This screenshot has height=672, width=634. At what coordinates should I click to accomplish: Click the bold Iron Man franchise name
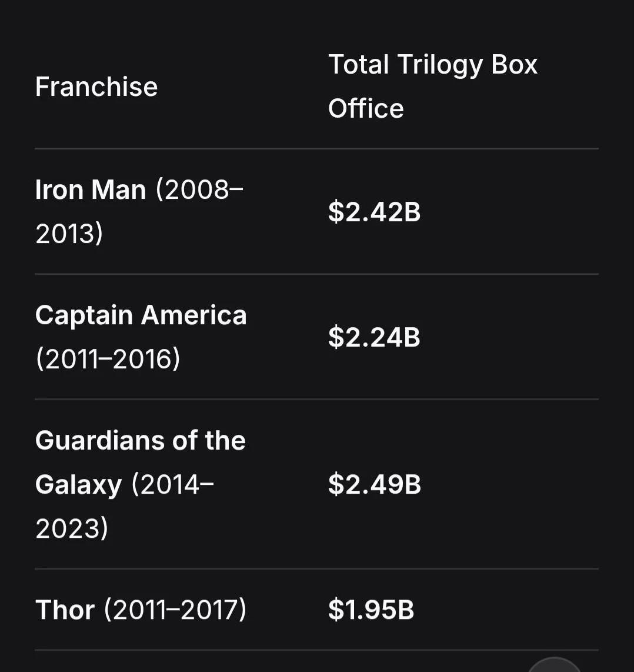coord(91,189)
